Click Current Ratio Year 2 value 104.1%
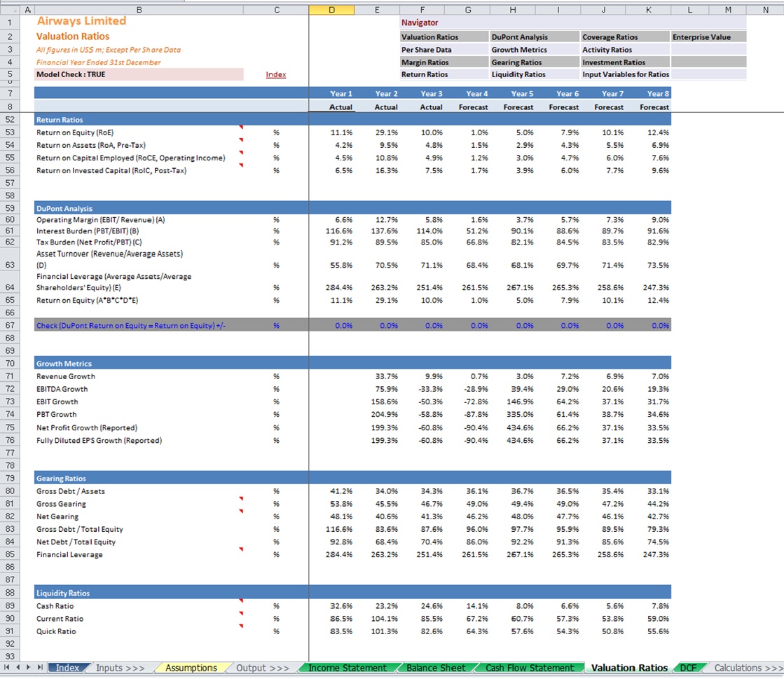The height and width of the screenshot is (679, 784). 384,619
